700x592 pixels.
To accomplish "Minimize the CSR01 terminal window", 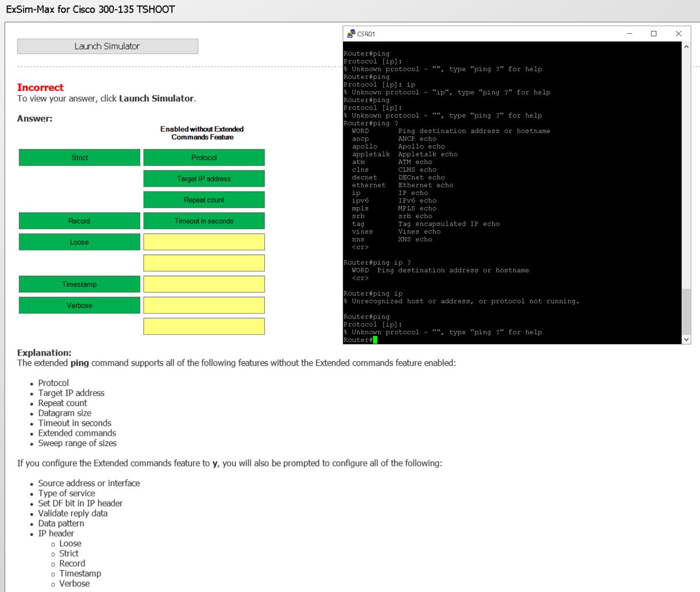I will point(629,34).
